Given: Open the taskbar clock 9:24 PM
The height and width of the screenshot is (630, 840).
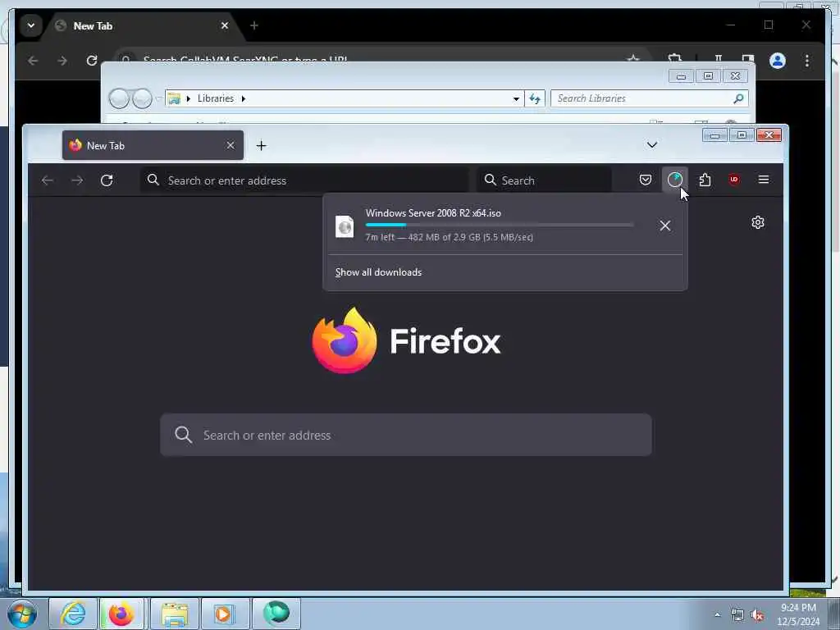Looking at the screenshot, I should pyautogui.click(x=798, y=608).
